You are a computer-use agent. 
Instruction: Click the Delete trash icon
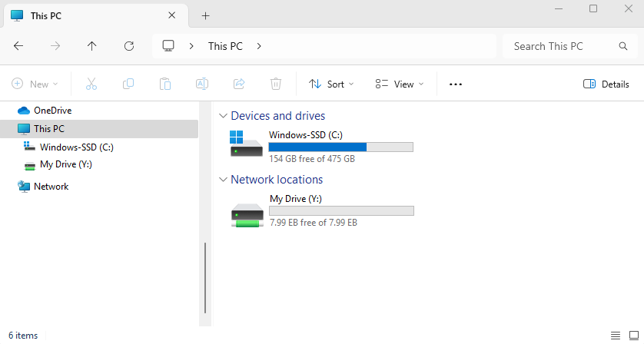click(276, 84)
